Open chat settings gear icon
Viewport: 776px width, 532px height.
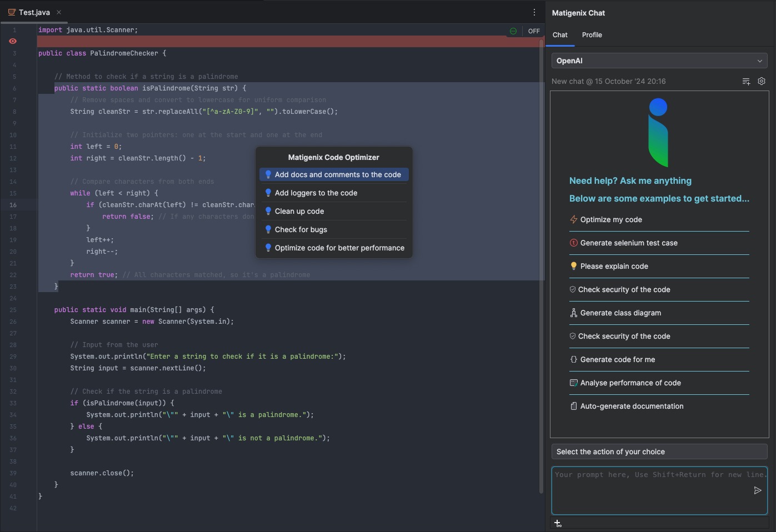762,81
